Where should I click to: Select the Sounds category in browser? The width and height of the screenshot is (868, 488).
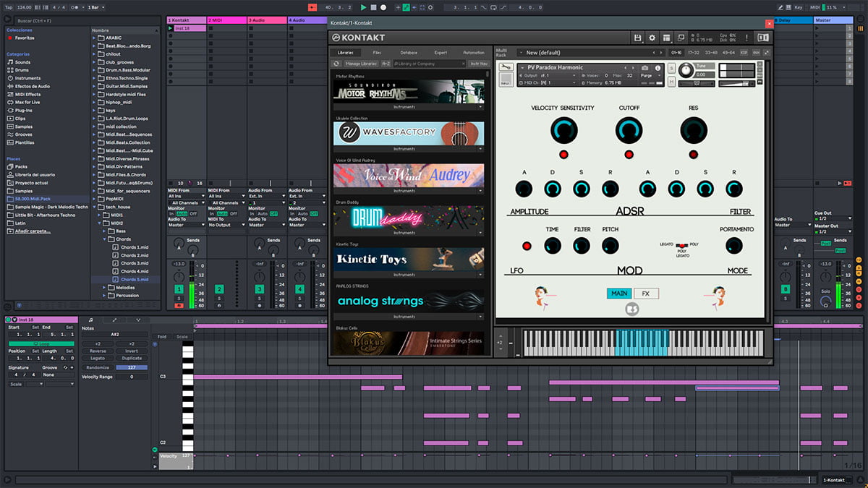[22, 62]
